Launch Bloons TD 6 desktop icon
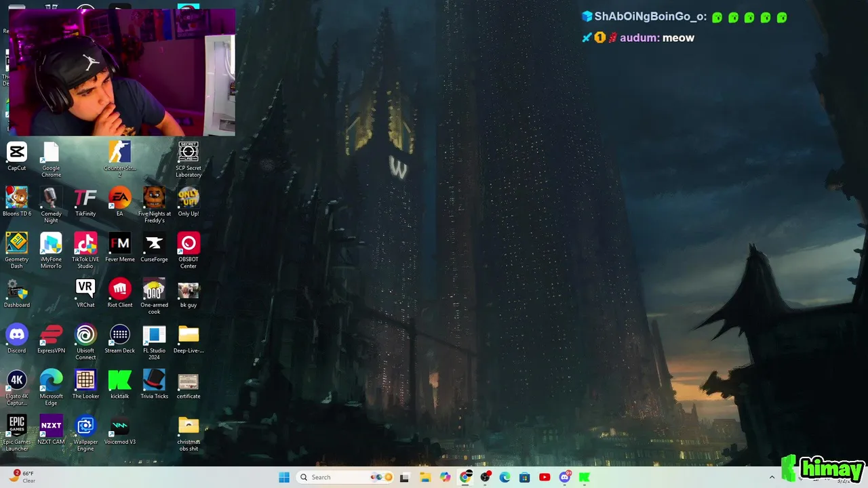868x488 pixels. tap(16, 202)
